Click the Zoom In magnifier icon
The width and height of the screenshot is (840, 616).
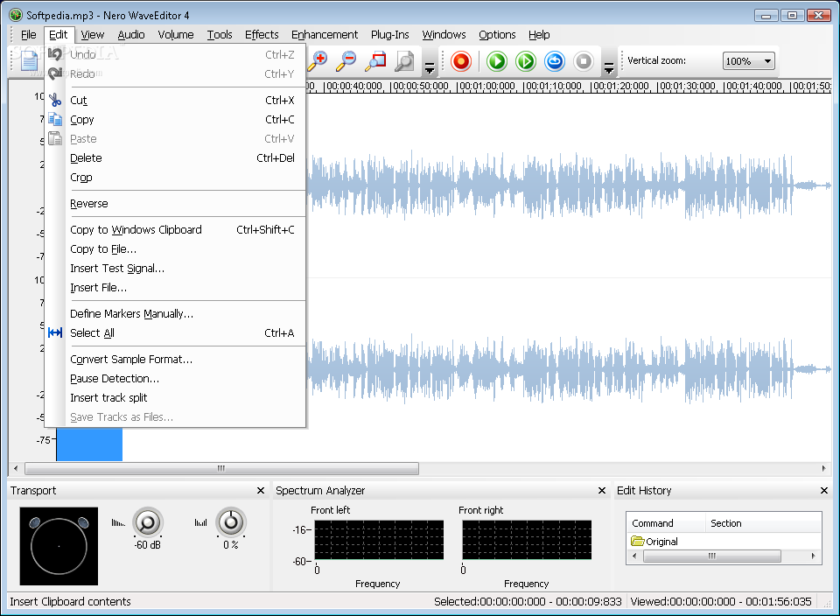pyautogui.click(x=318, y=61)
